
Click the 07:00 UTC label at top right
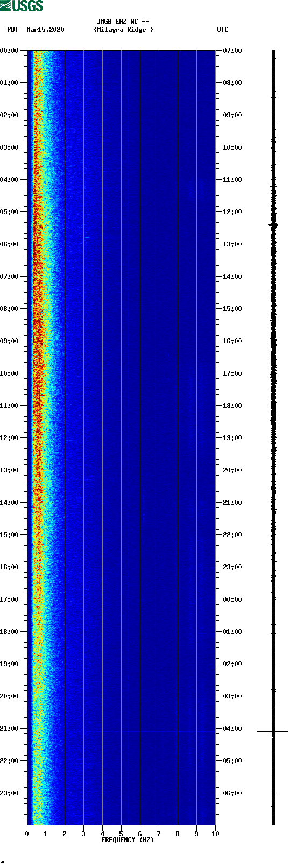[x=232, y=51]
